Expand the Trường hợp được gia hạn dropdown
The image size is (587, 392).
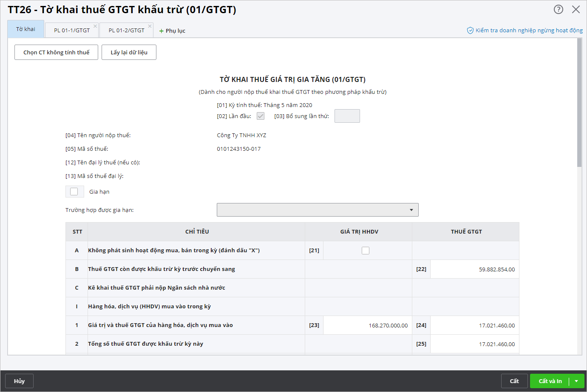pos(318,210)
